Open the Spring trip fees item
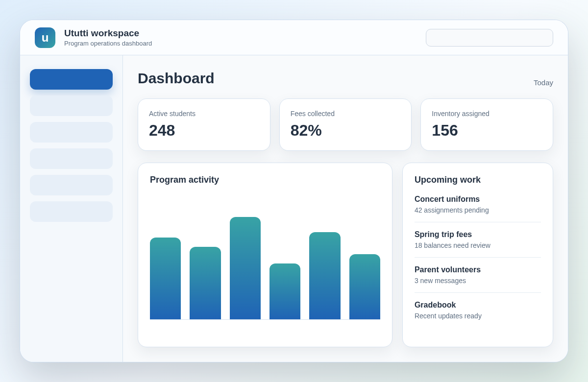The image size is (588, 382). 478,240
